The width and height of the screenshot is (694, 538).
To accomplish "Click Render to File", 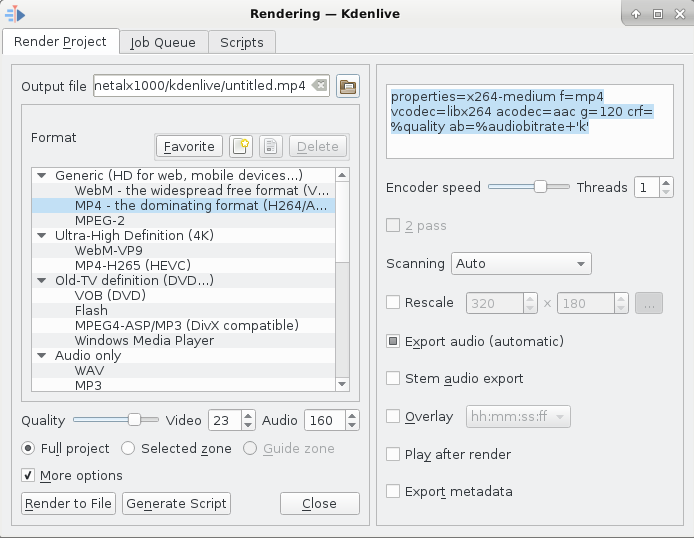I will [x=68, y=503].
